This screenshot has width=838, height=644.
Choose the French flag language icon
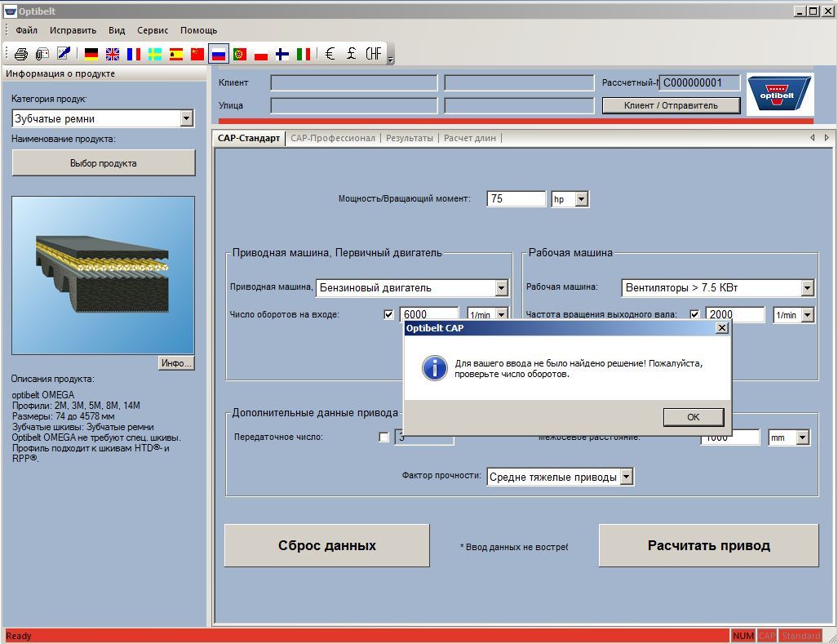pyautogui.click(x=134, y=54)
